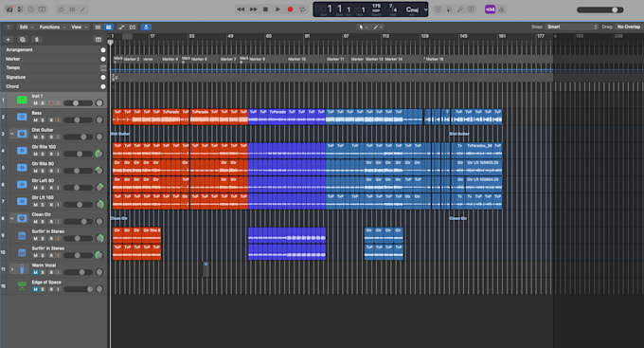
Task: Show the global tracks configure icon
Action: point(98,40)
